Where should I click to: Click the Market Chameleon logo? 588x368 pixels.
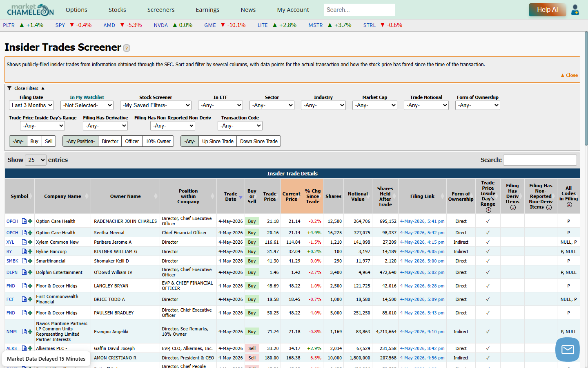[x=31, y=10]
